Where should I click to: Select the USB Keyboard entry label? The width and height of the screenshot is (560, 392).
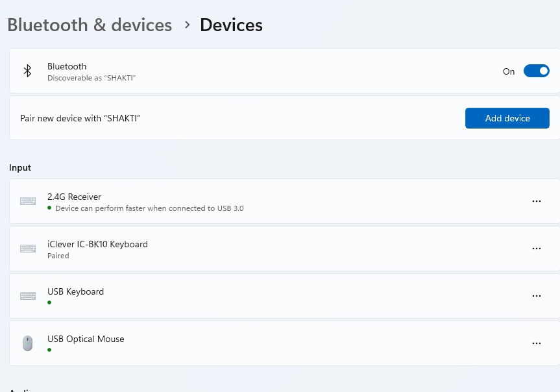click(x=75, y=291)
